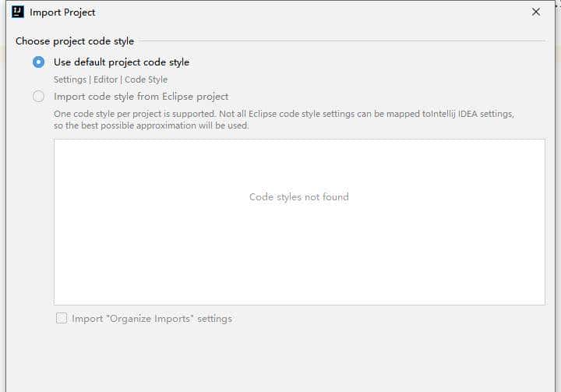
Task: Click the Import "Organize Imports" settings label text
Action: point(152,319)
